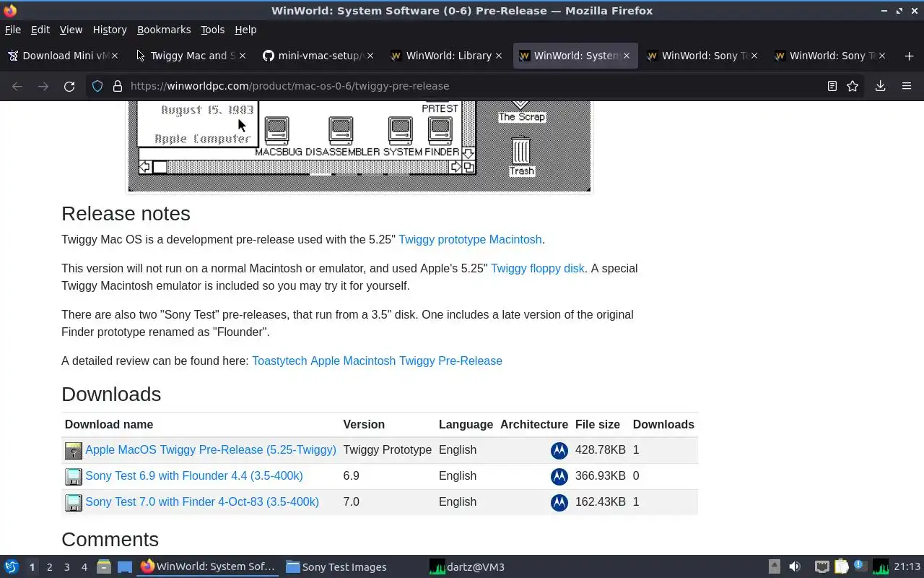Open the file manager taskbar launcher
Viewport: 924px width, 578px height.
click(104, 567)
